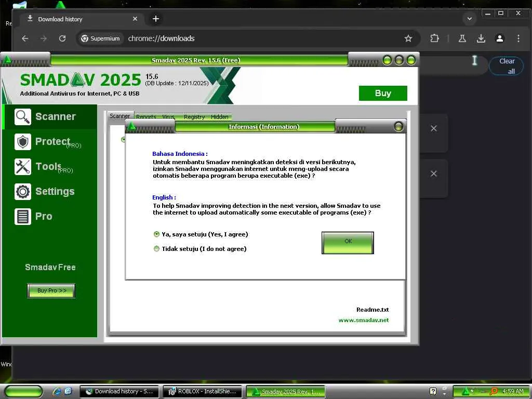Image resolution: width=532 pixels, height=399 pixels.
Task: Remove the second download entry with its X
Action: [x=434, y=174]
